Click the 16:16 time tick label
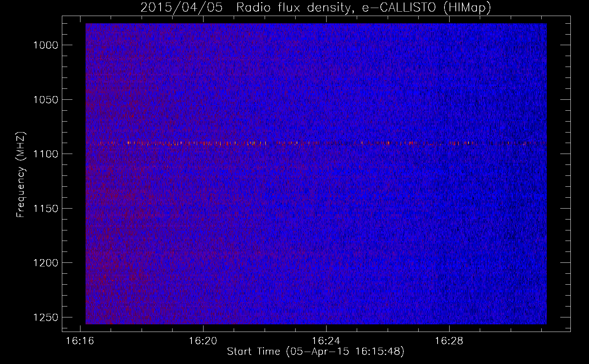Screen dimensions: 589x364 [80, 341]
